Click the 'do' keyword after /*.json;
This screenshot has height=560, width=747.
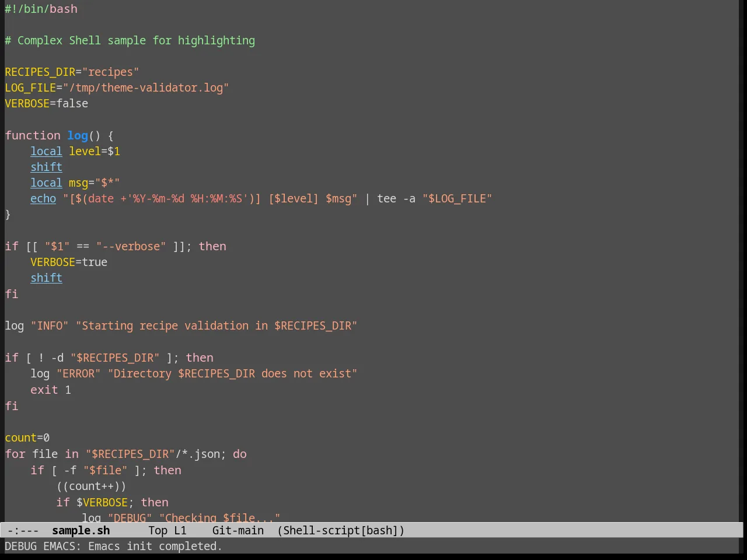coord(240,454)
